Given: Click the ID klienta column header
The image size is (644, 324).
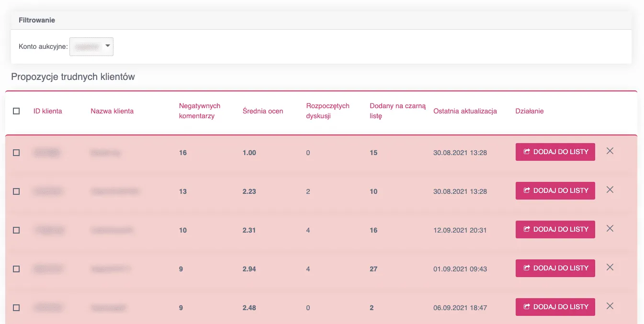Looking at the screenshot, I should point(48,111).
